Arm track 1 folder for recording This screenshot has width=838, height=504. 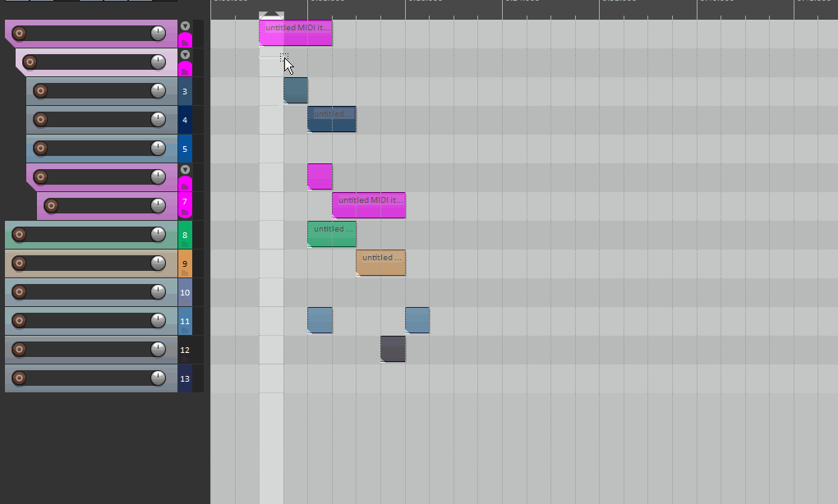point(19,34)
